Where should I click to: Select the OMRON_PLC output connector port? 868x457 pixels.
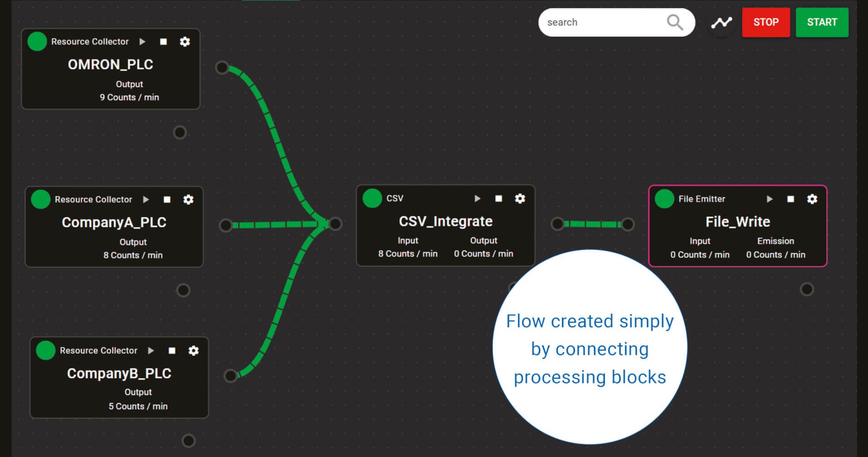point(222,68)
